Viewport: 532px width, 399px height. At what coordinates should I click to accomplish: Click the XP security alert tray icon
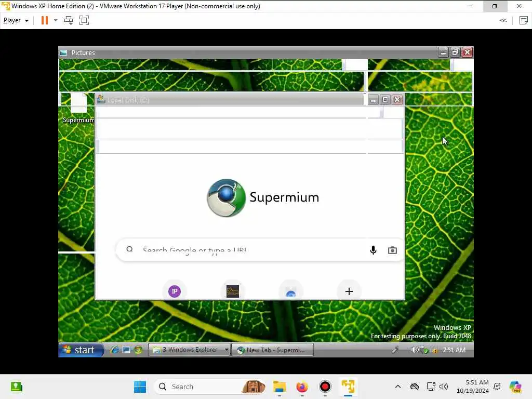435,351
